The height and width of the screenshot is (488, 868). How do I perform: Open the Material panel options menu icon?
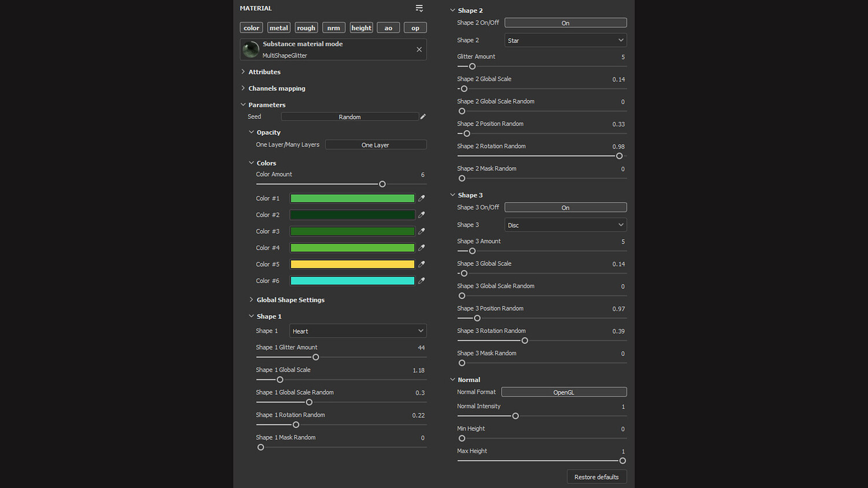point(419,8)
